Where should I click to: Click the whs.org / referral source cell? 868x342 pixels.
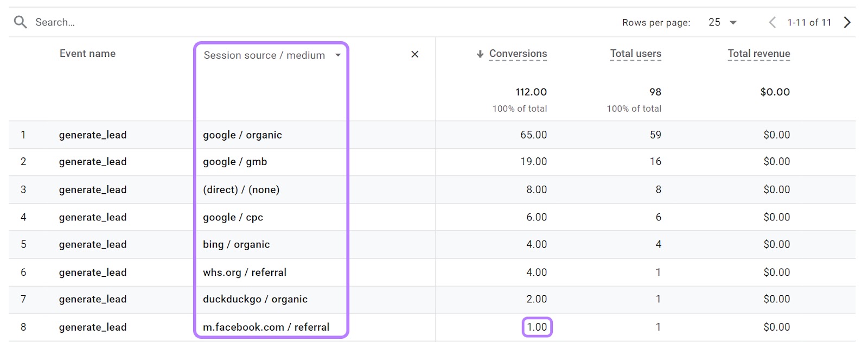click(244, 273)
